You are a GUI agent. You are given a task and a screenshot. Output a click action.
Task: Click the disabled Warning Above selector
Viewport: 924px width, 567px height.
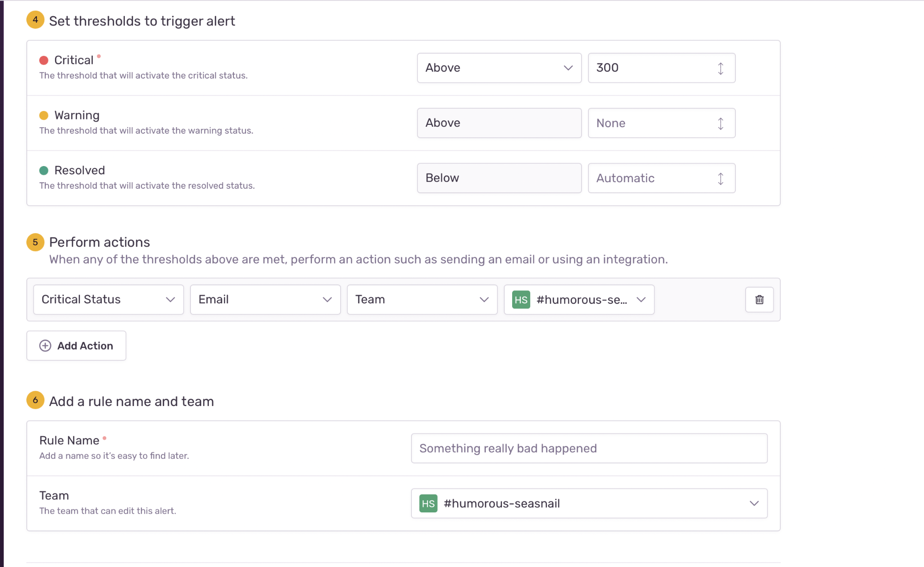click(499, 123)
